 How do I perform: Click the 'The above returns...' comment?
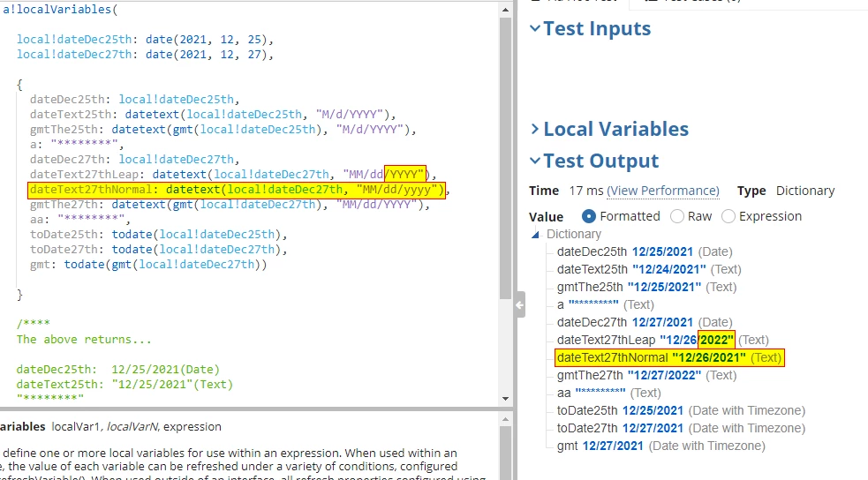84,340
